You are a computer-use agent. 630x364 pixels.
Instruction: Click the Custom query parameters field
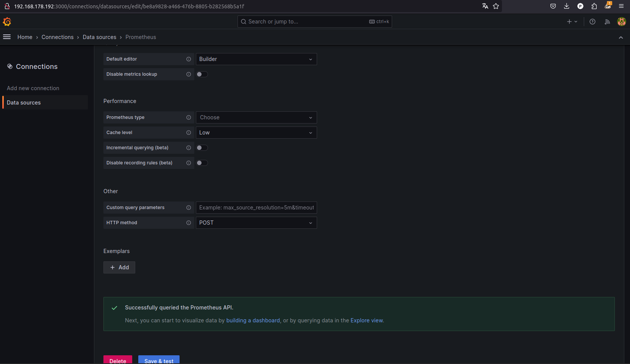[x=256, y=208]
